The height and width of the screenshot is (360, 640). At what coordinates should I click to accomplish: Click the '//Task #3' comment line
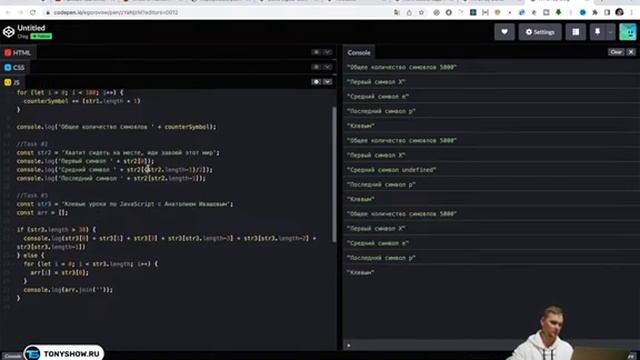click(x=32, y=196)
